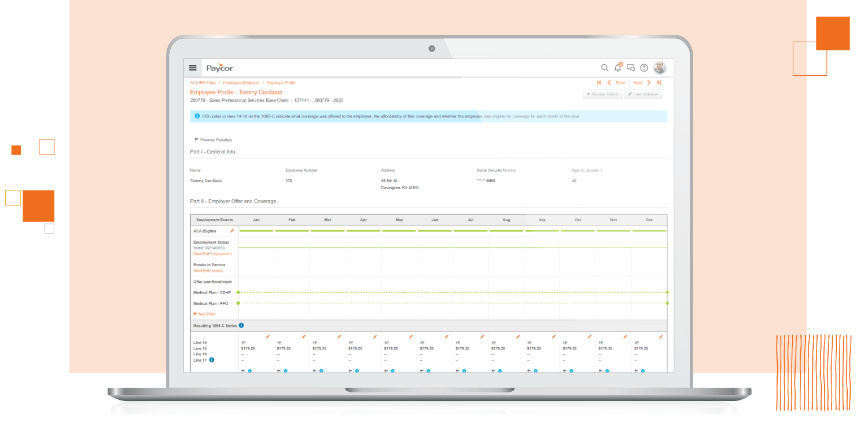Click ACA IRS Filing breadcrumb
Viewport: 868px width, 434px height.
(x=202, y=83)
